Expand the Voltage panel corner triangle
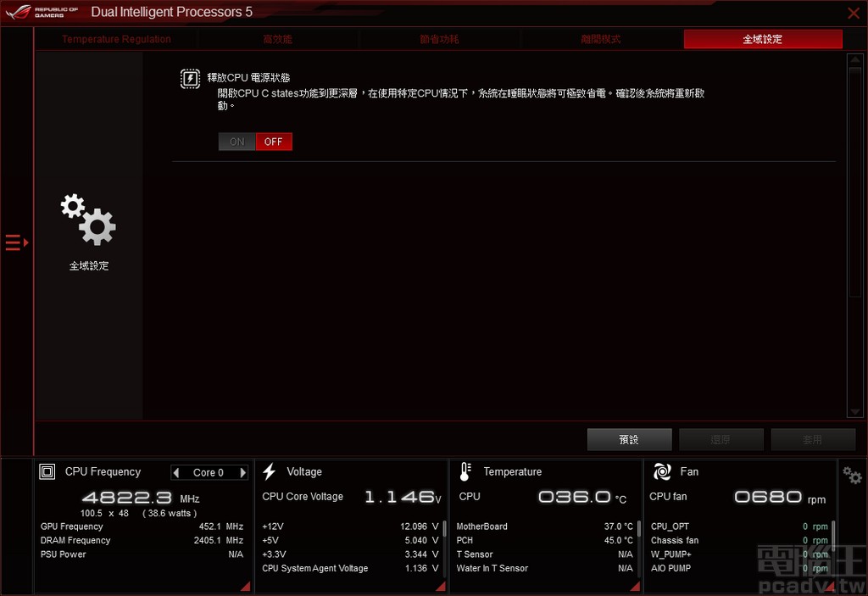Image resolution: width=868 pixels, height=596 pixels. point(441,586)
